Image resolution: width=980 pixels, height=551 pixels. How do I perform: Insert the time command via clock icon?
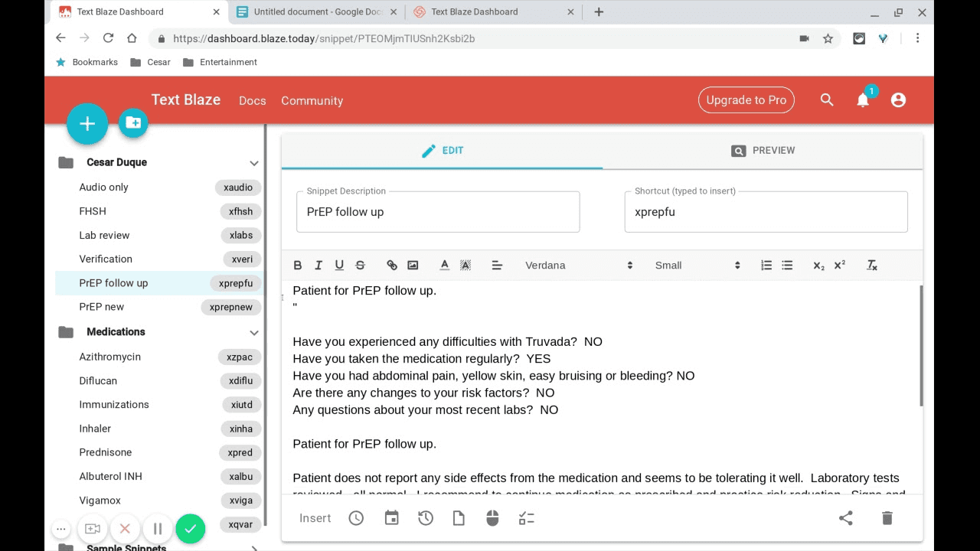pos(356,518)
